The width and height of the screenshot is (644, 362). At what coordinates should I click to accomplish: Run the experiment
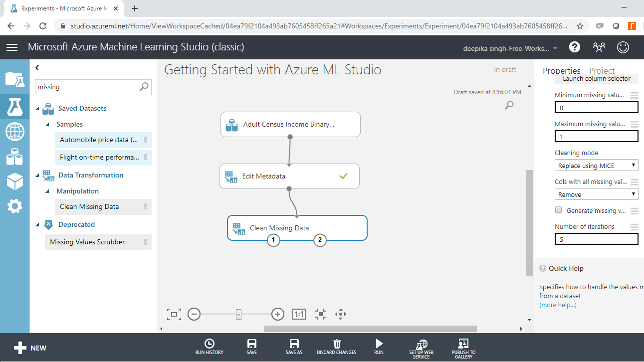(x=379, y=347)
